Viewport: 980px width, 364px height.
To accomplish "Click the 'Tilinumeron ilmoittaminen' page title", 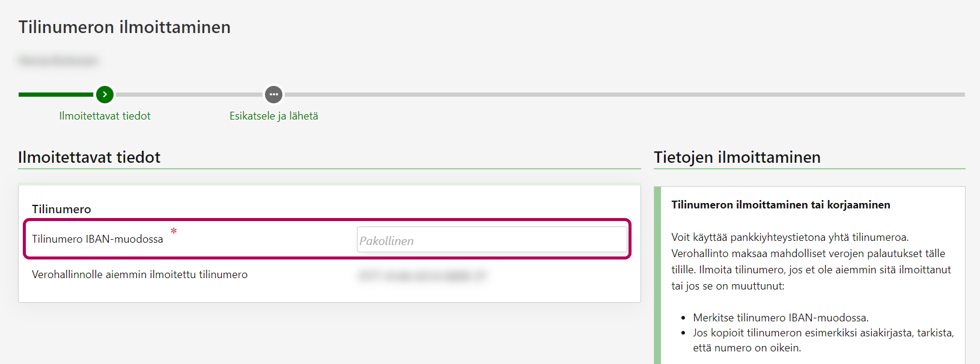I will click(x=124, y=27).
